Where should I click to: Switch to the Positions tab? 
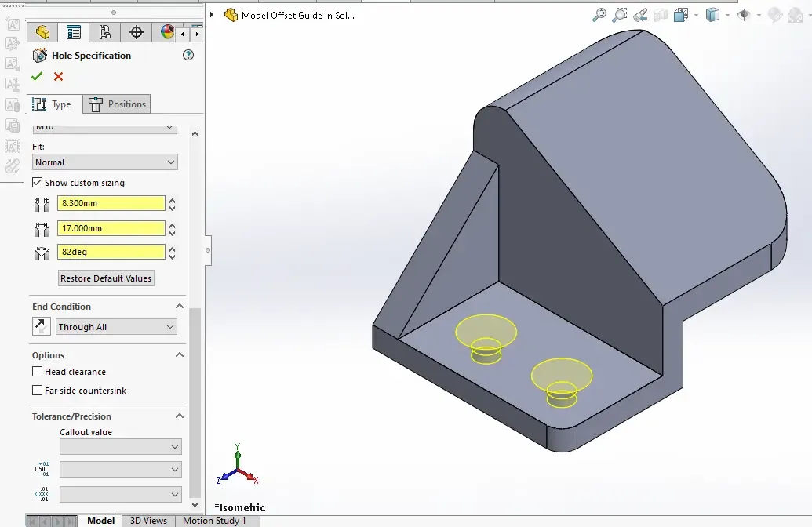[x=117, y=104]
